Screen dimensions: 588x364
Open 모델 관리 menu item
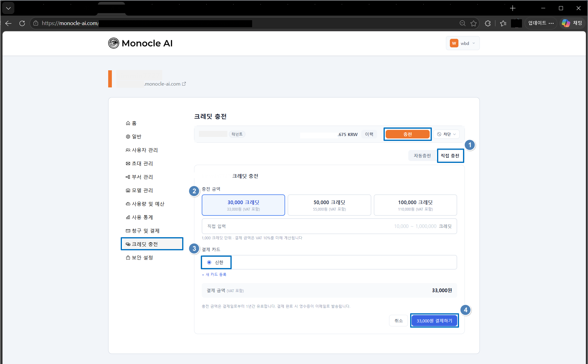139,190
